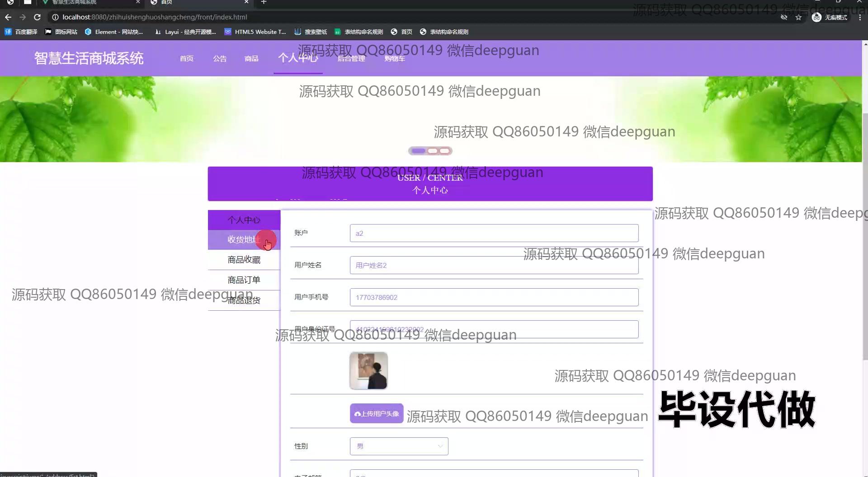Open 商品收藏 in the sidebar
The height and width of the screenshot is (477, 868).
coord(244,260)
